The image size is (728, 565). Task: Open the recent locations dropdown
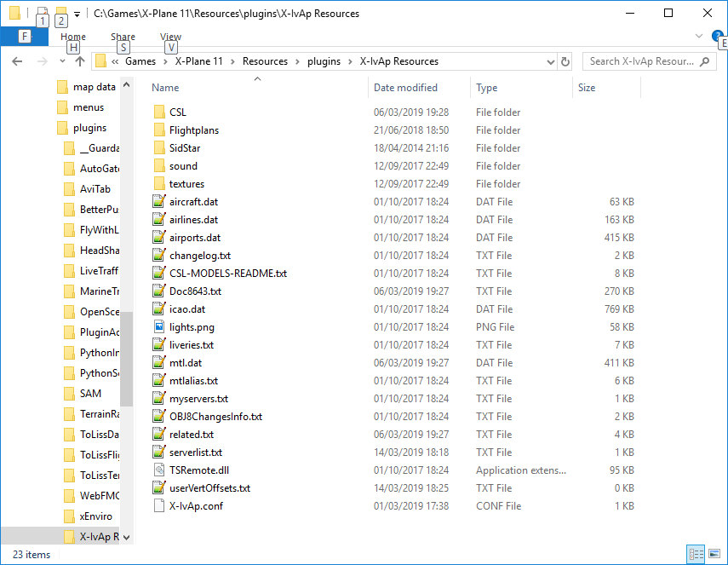(x=62, y=61)
